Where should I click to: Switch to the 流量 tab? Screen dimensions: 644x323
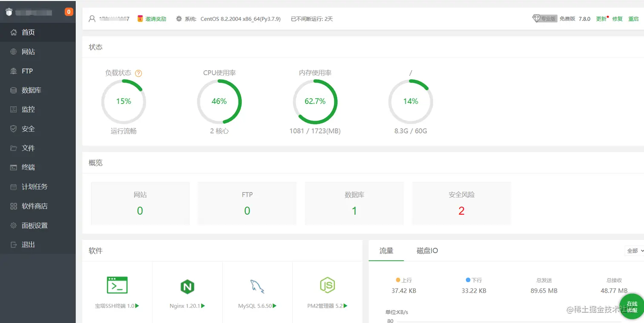(386, 251)
